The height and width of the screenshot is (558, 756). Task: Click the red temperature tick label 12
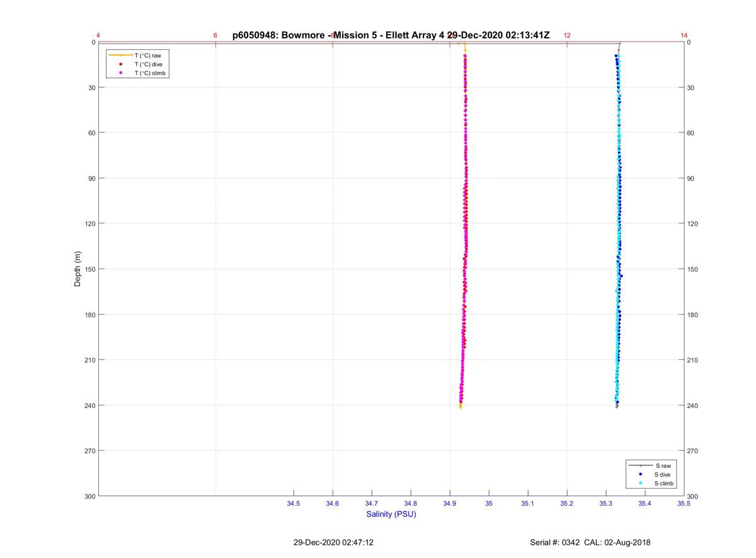tap(567, 35)
